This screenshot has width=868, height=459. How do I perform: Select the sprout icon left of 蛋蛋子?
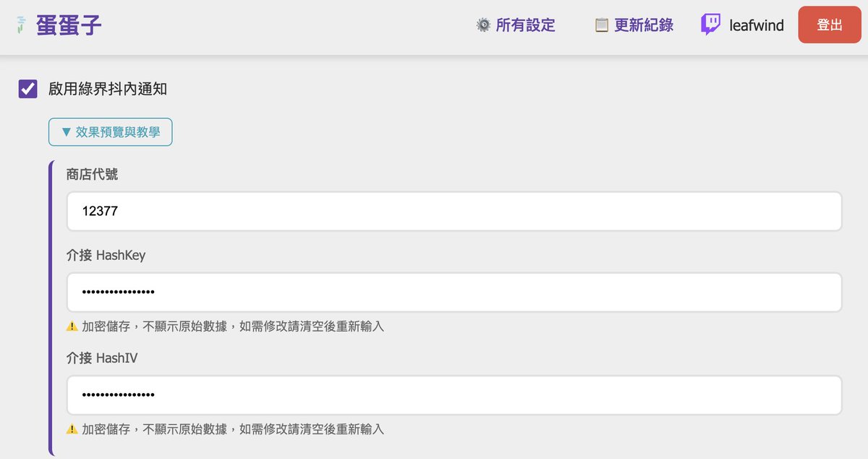20,24
